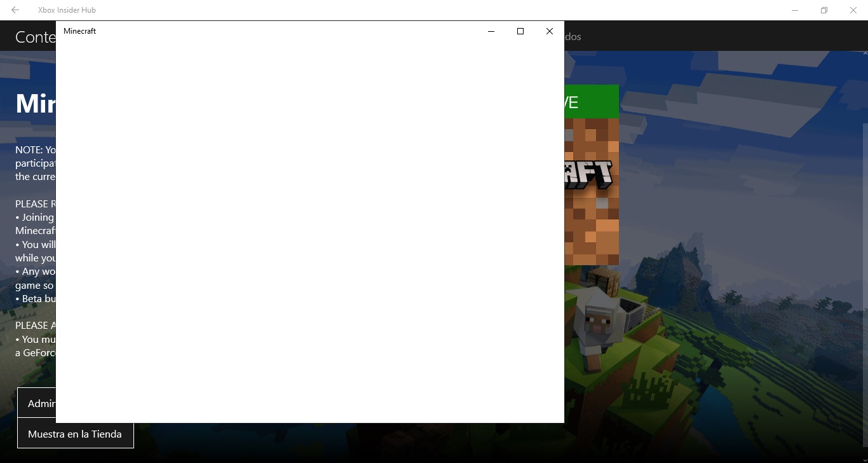Click the 'Xbox Insider Hub' title text
The height and width of the screenshot is (463, 868).
[67, 10]
